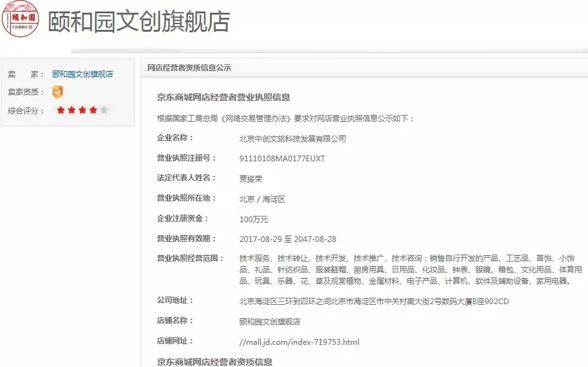
Task: Click the 法定代表人姓名 label
Action: (186, 178)
